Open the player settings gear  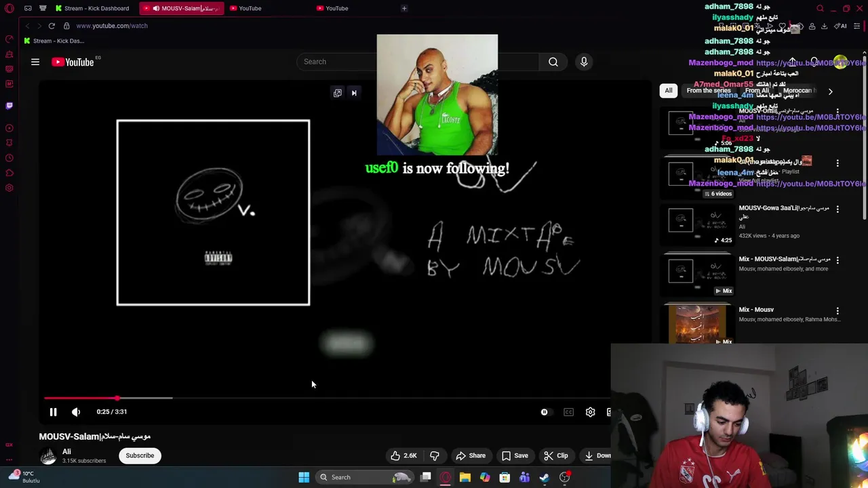[x=590, y=411]
